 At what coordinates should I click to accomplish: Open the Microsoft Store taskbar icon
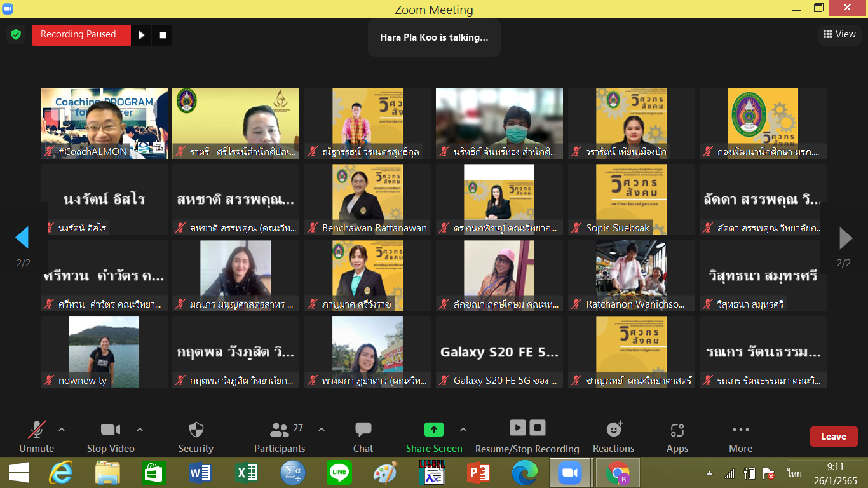tap(154, 473)
